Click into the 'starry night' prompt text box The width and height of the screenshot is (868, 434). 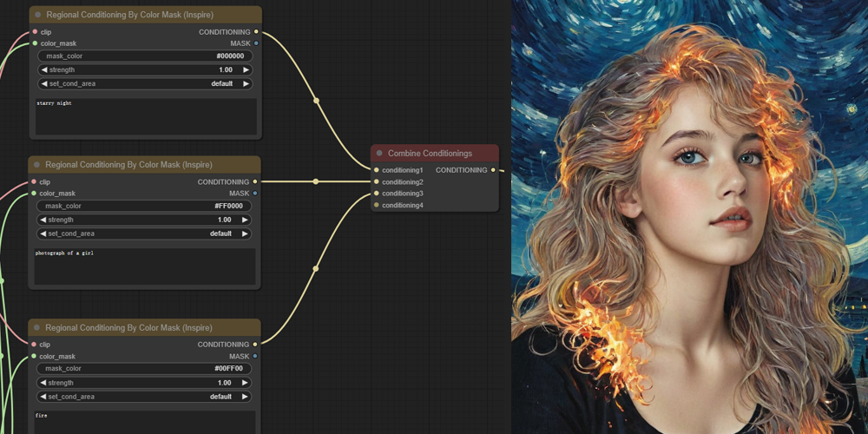click(146, 117)
